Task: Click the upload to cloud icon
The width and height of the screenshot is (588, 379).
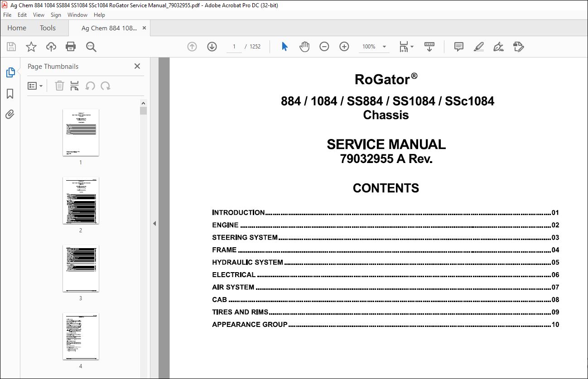Action: point(51,47)
